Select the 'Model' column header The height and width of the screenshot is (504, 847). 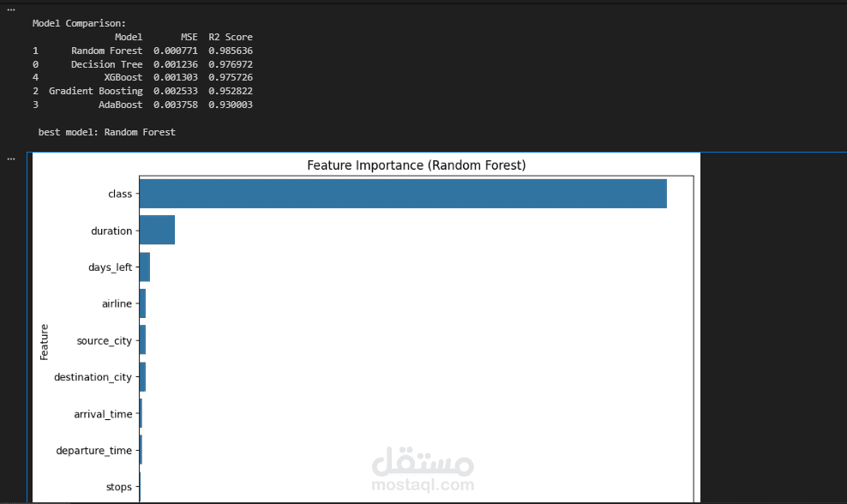click(x=129, y=37)
